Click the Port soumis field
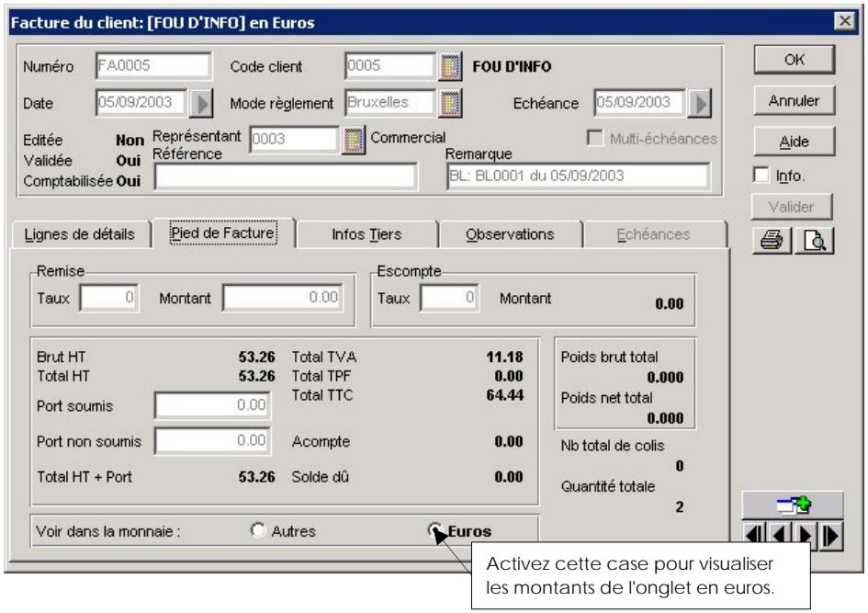The image size is (868, 613). click(x=212, y=405)
